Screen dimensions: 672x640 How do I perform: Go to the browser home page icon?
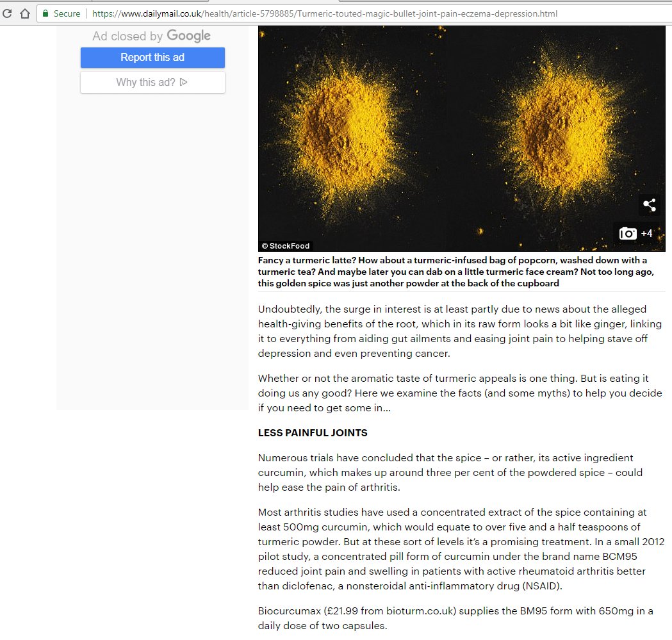25,13
